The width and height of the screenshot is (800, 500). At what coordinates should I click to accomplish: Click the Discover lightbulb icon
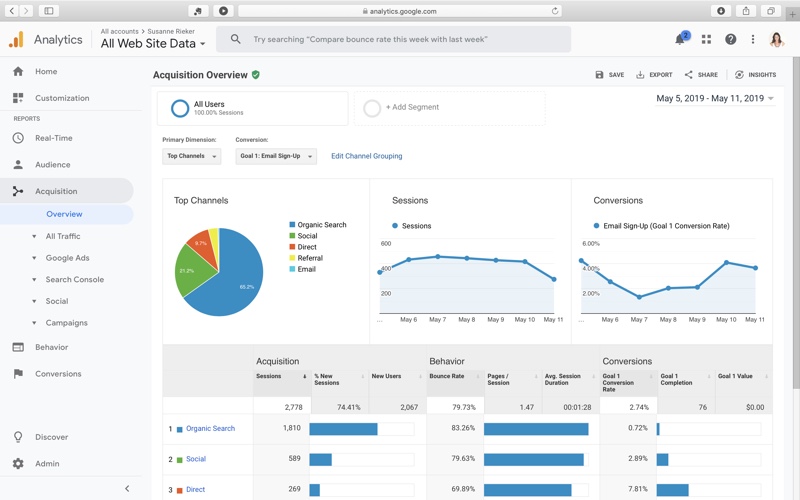[18, 437]
